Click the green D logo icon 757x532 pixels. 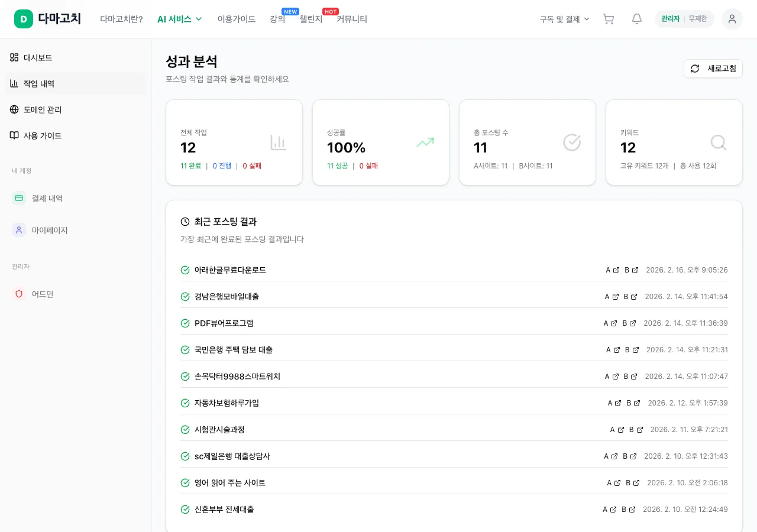[x=24, y=19]
